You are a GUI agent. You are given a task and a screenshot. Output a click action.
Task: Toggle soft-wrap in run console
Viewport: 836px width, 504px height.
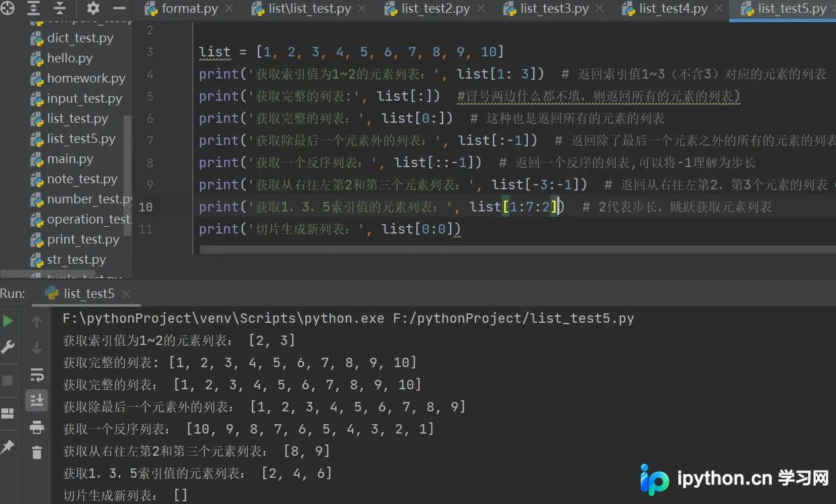(37, 374)
